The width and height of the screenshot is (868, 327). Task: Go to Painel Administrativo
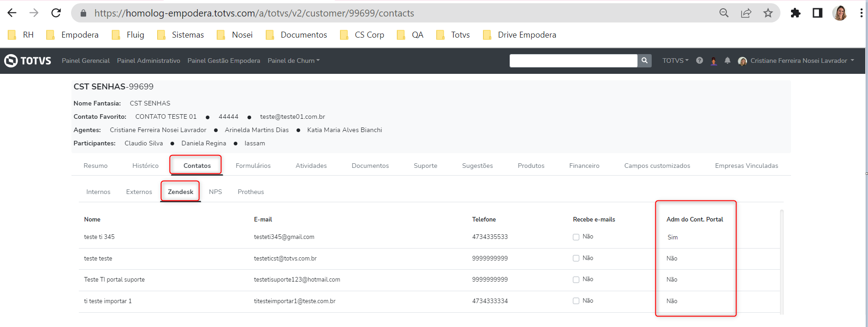[148, 61]
